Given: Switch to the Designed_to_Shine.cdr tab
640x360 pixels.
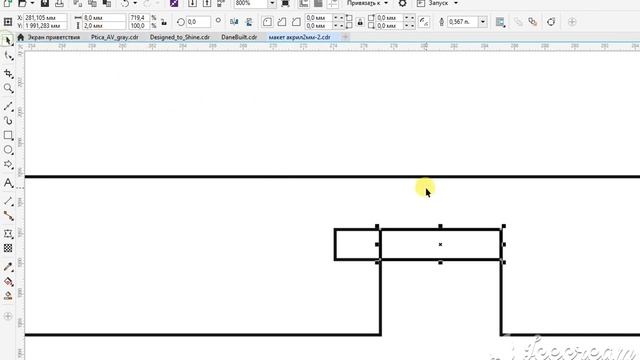Looking at the screenshot, I should click(180, 37).
